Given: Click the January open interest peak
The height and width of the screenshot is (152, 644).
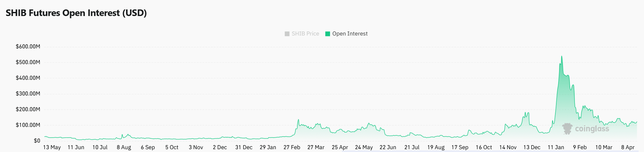Looking at the screenshot, I should [562, 57].
